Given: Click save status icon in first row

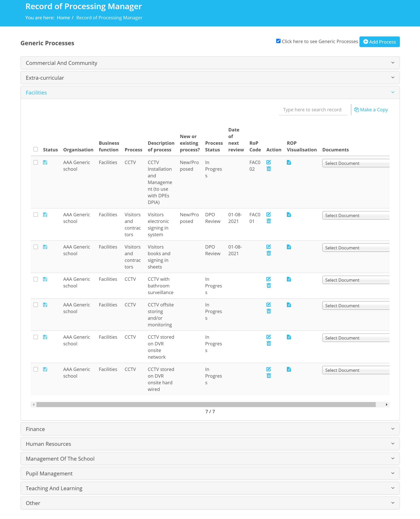Looking at the screenshot, I should (x=45, y=162).
